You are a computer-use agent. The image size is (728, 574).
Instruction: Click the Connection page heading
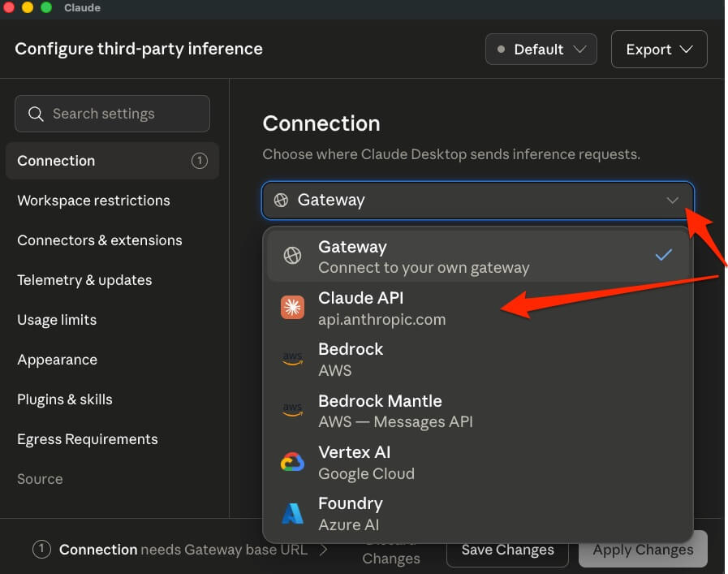click(x=321, y=124)
